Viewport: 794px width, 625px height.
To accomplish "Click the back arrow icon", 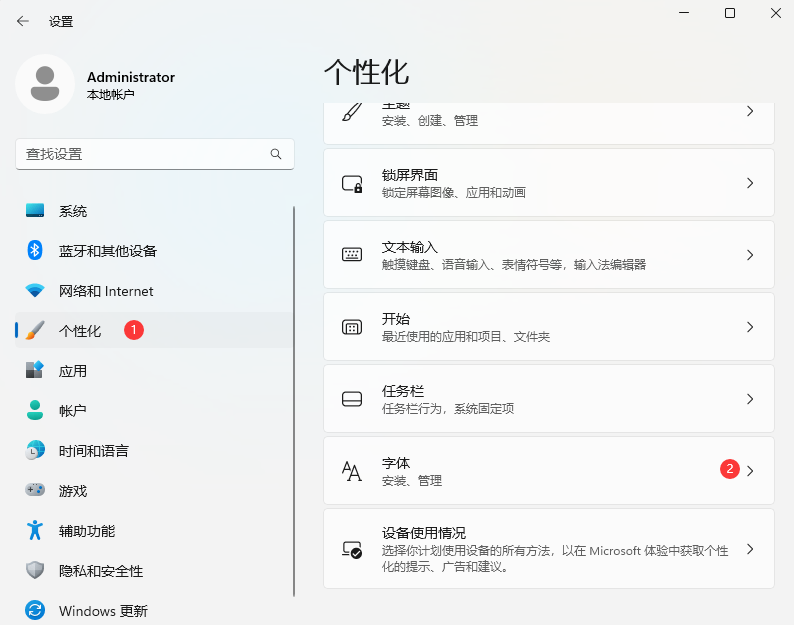I will 23,21.
